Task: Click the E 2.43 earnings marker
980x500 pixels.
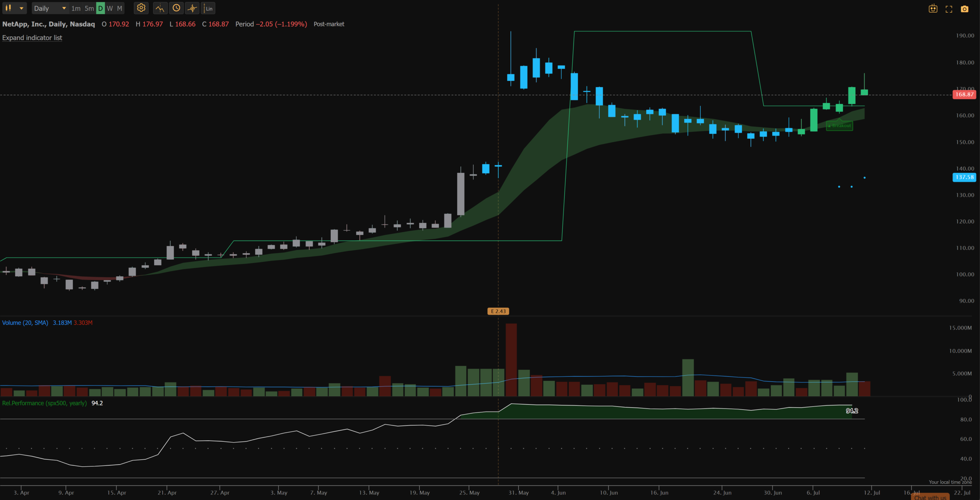Action: pyautogui.click(x=498, y=311)
